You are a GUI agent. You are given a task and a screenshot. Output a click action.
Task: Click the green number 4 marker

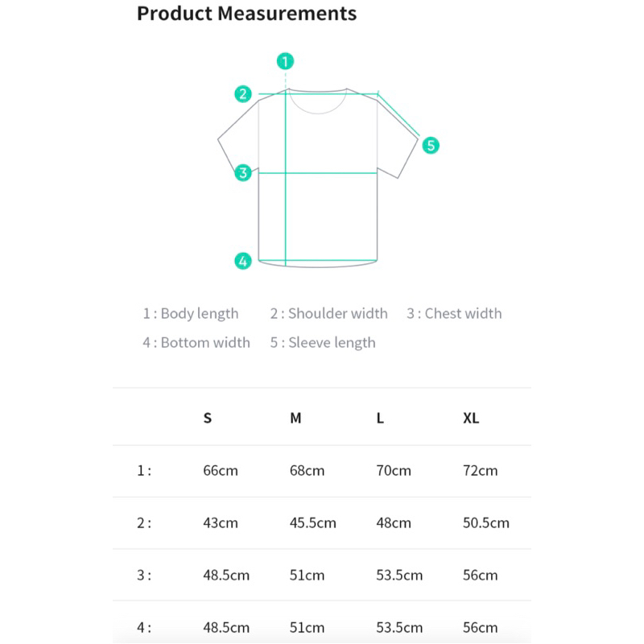(x=243, y=261)
